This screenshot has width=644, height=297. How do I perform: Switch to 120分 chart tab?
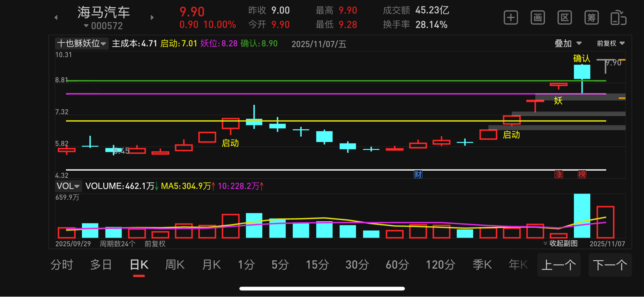point(441,265)
